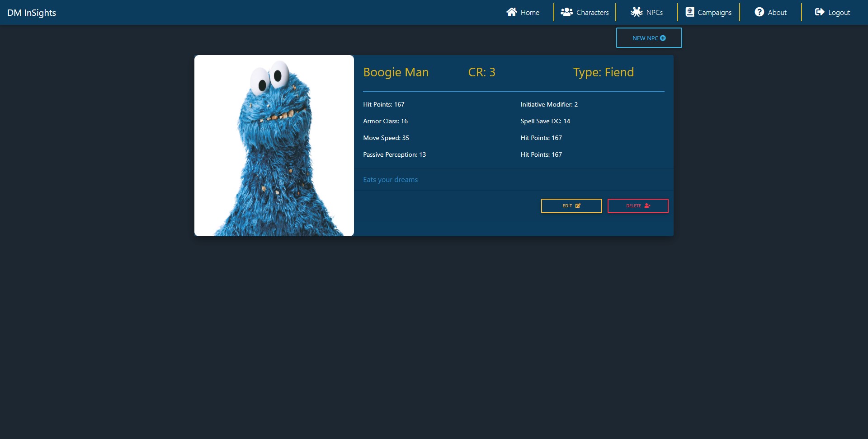Viewport: 868px width, 439px height.
Task: Click the NPCs monster icon
Action: [x=637, y=12]
